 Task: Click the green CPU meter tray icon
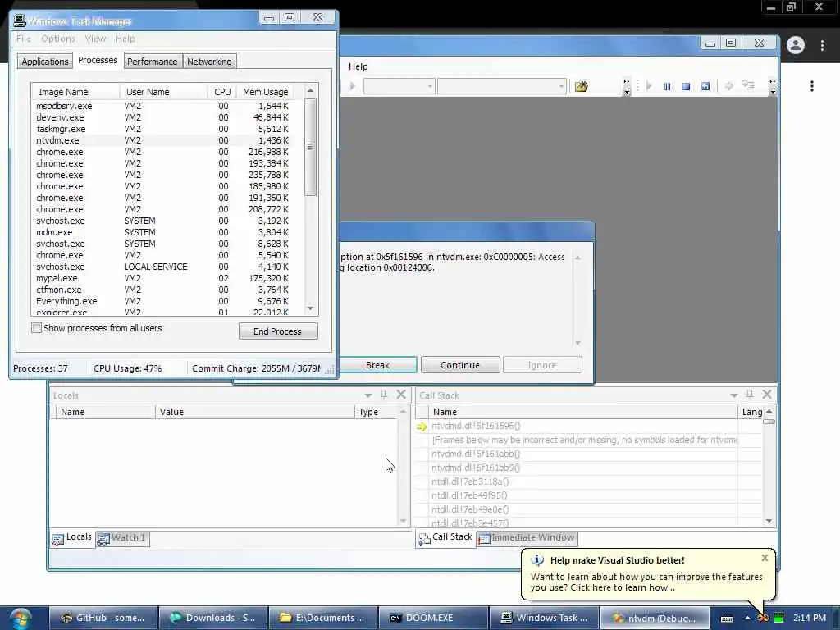pos(779,618)
